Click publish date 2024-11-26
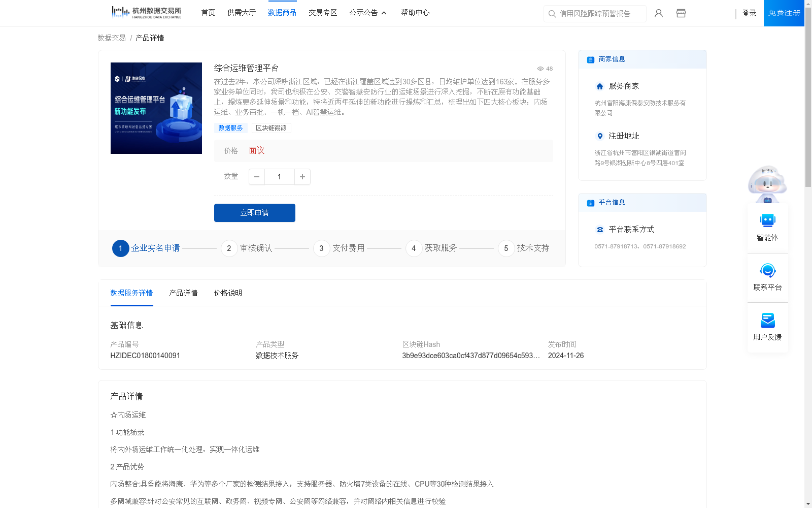The width and height of the screenshot is (812, 508). [566, 356]
